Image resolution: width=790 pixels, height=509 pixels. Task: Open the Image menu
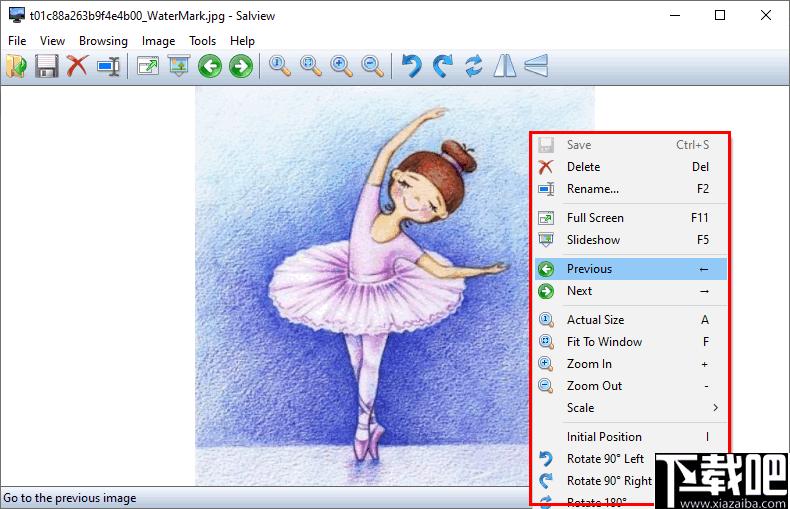[158, 41]
